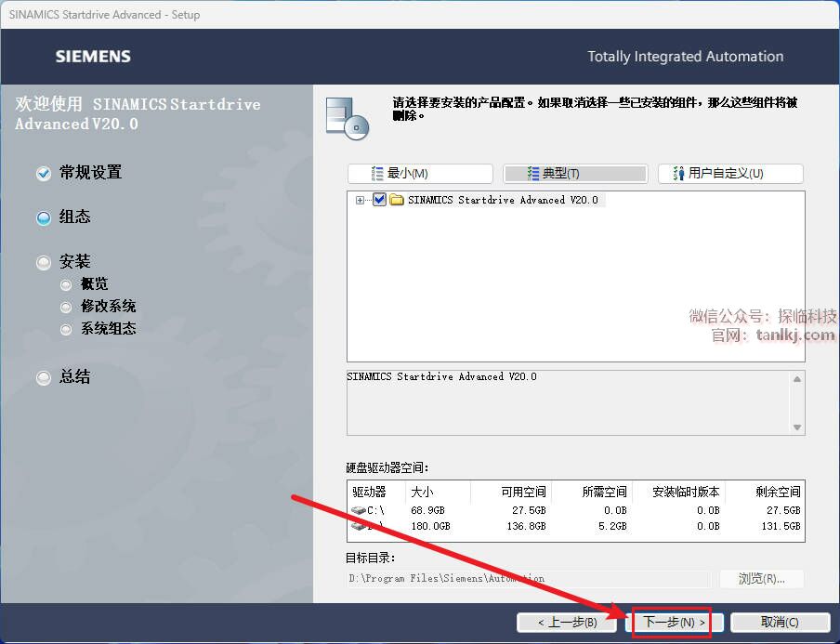Viewport: 840px width, 644px height.
Task: Click the SINAMICS Startdrive folder icon
Action: click(x=397, y=200)
